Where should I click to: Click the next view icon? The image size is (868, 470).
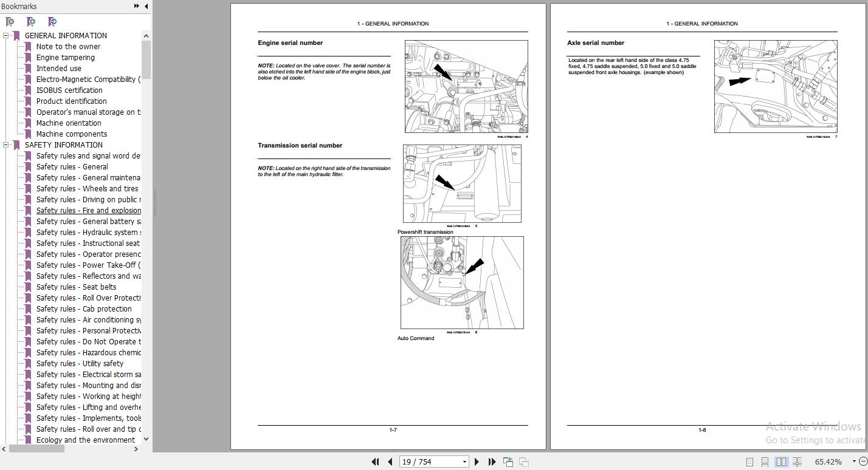pos(523,462)
